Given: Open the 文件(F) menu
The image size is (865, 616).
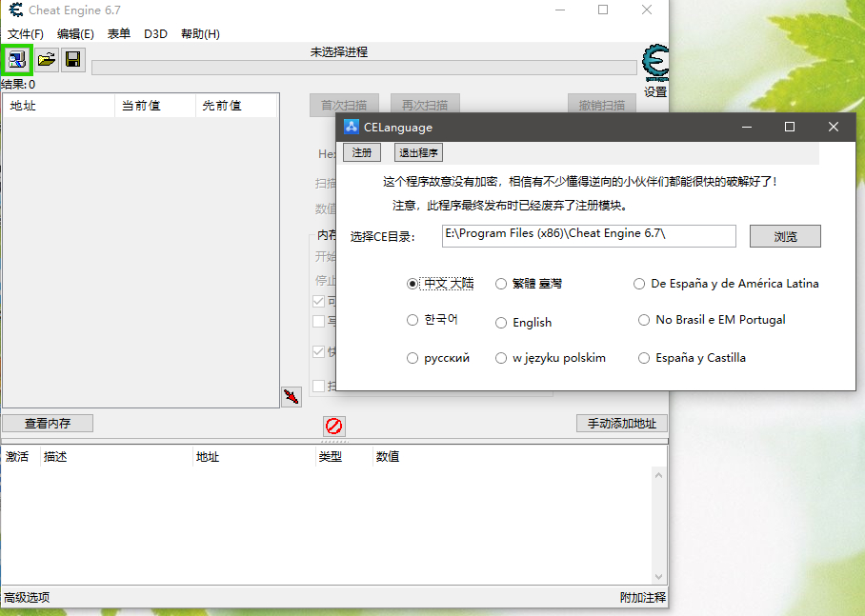Looking at the screenshot, I should 26,33.
